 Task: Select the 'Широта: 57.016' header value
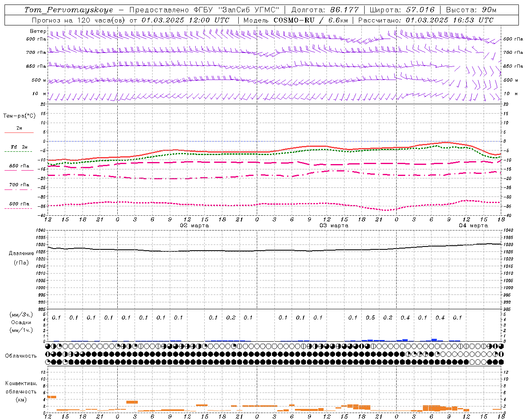click(402, 10)
